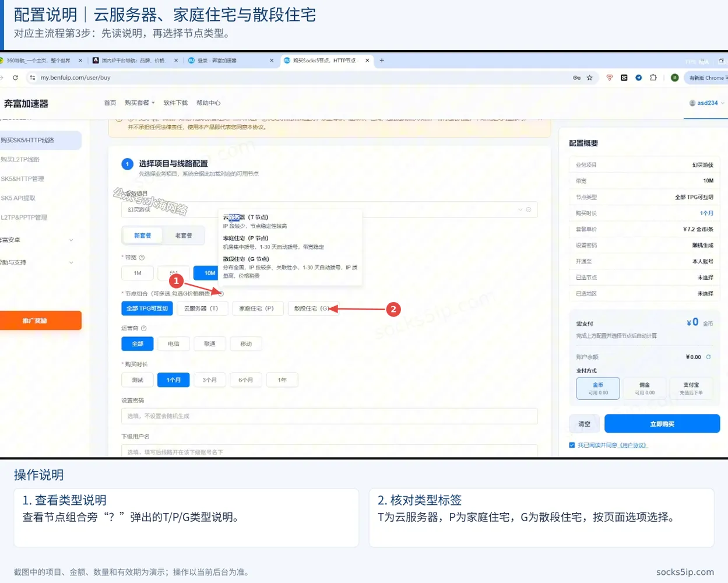Expand the 帮助与支持 sidebar section
Screen dimensions: 728x583
click(38, 262)
